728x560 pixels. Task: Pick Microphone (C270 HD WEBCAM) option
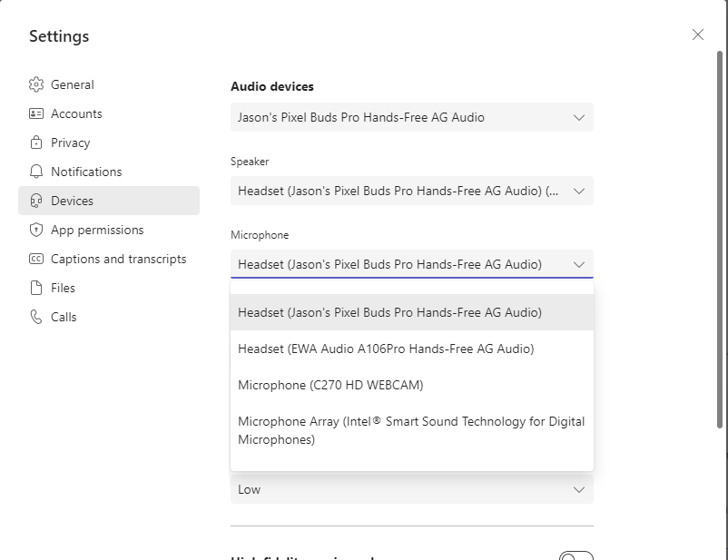coord(412,385)
